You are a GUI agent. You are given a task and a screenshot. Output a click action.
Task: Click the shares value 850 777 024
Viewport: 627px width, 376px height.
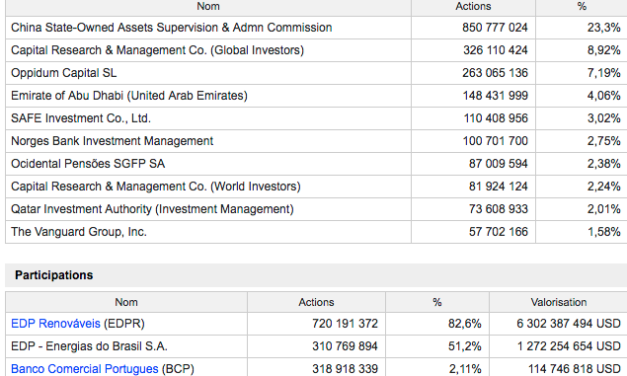[495, 27]
